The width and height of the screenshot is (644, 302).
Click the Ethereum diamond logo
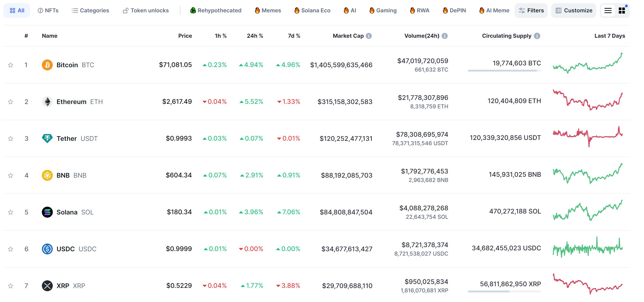tap(47, 102)
